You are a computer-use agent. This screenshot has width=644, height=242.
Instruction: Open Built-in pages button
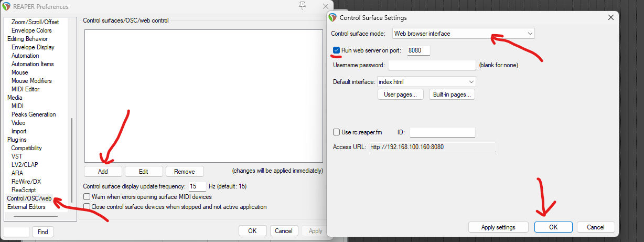click(x=452, y=94)
